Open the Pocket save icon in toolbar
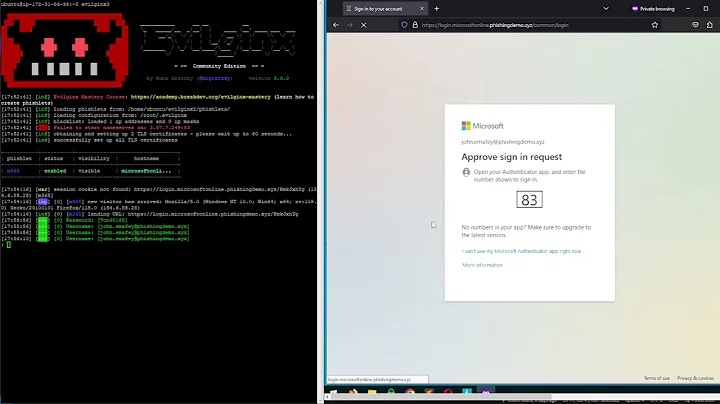This screenshot has width=720, height=404. pos(695,25)
